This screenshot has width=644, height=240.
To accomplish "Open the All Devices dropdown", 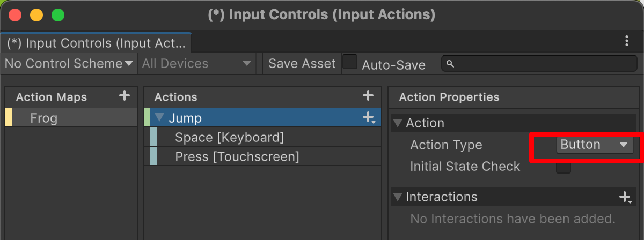I will click(x=196, y=64).
